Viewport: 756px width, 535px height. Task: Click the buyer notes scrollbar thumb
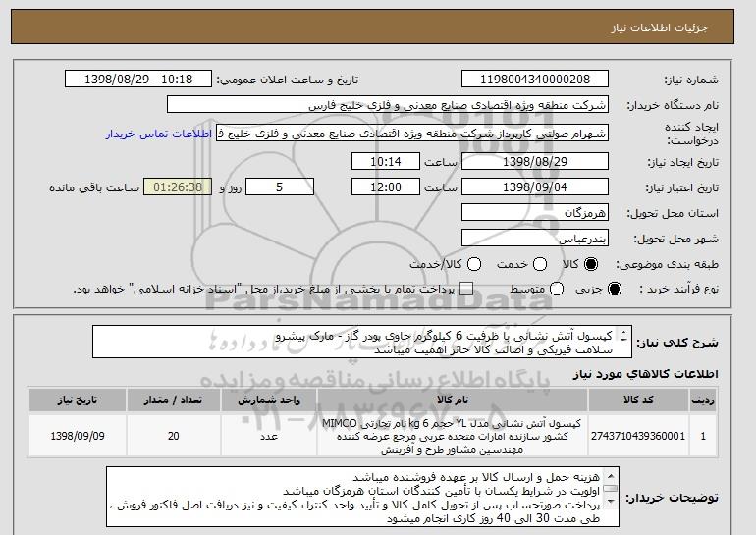[611, 489]
